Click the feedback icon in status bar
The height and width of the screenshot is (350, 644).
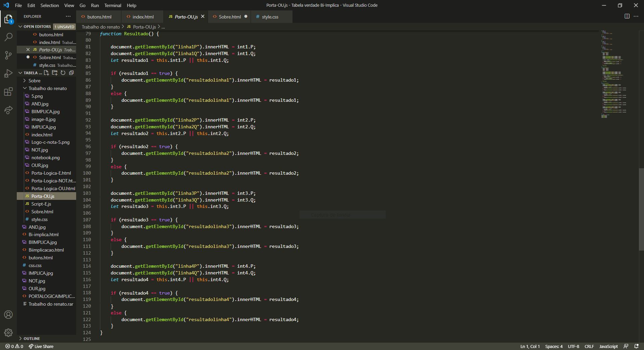tap(626, 346)
